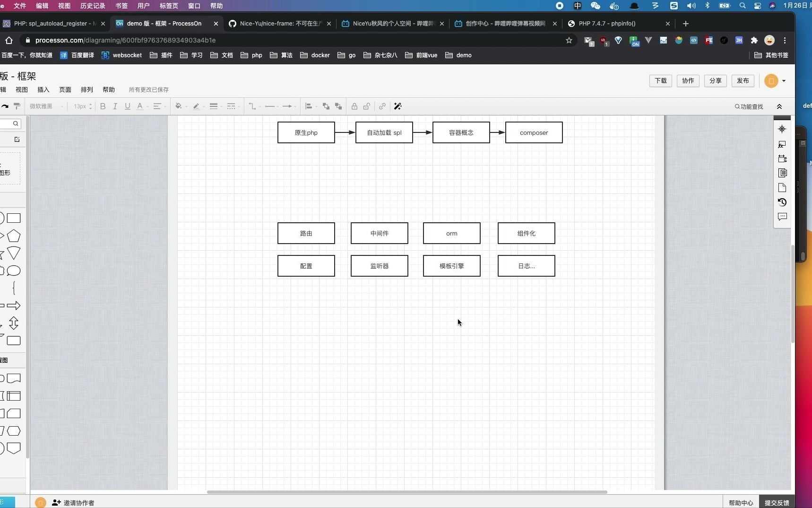Select the hexagon flowchart shape
The height and width of the screenshot is (508, 812).
pos(14,431)
